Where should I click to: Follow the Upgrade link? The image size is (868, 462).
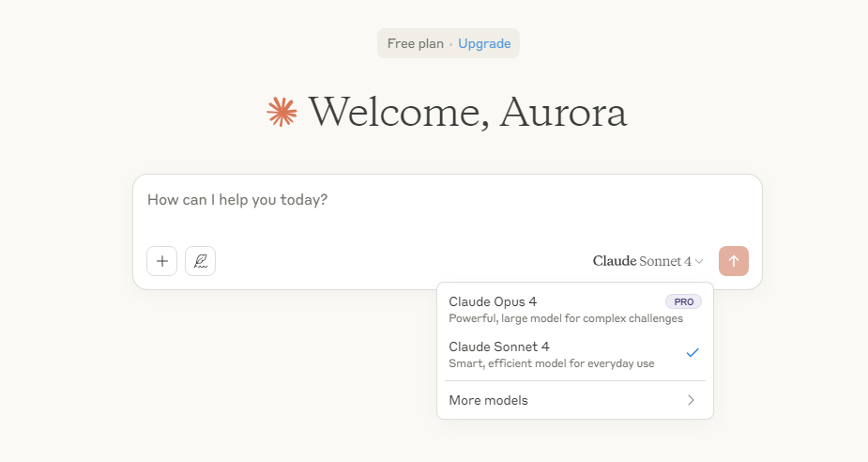[x=484, y=44]
